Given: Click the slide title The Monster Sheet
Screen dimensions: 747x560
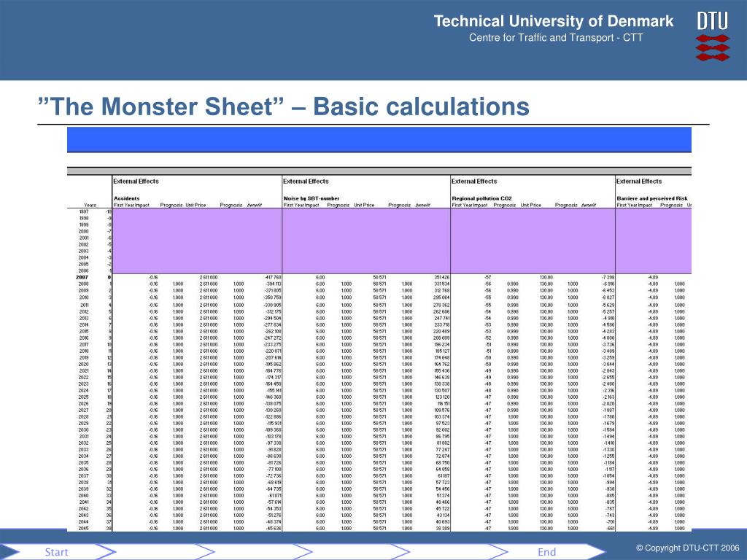Looking at the screenshot, I should tap(284, 106).
